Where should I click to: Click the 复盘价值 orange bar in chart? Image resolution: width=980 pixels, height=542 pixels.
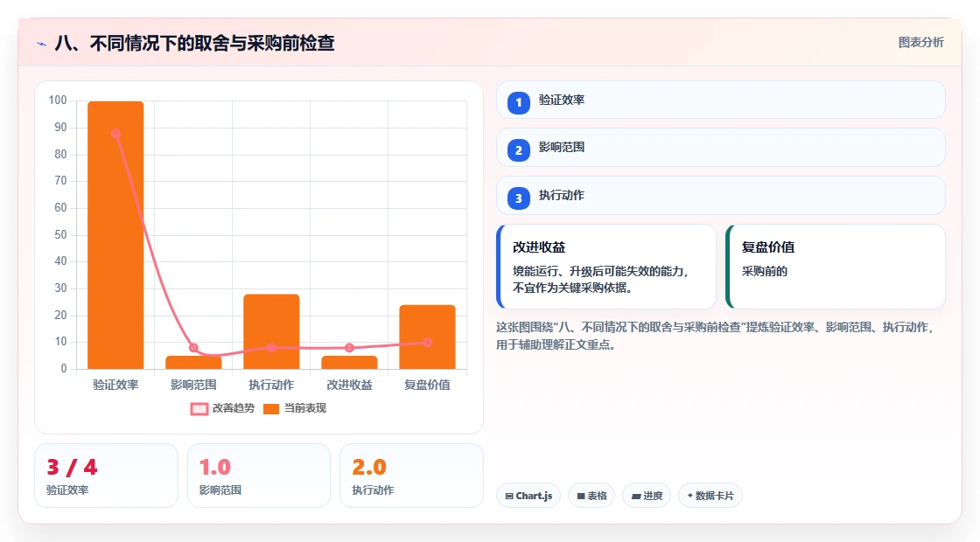point(428,337)
